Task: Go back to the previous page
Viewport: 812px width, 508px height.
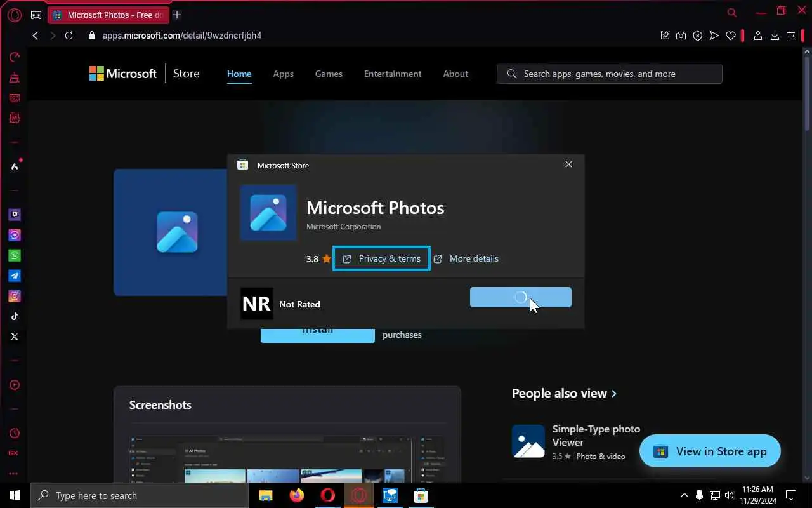Action: pos(36,36)
